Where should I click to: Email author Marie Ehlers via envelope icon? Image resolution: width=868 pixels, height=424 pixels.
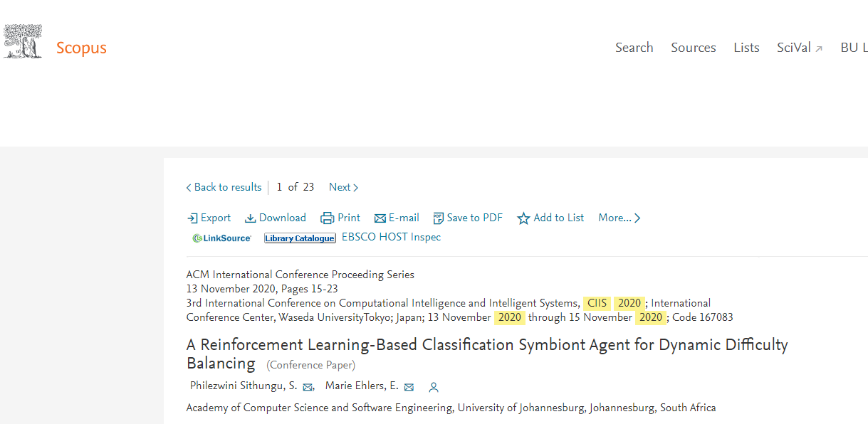(409, 387)
